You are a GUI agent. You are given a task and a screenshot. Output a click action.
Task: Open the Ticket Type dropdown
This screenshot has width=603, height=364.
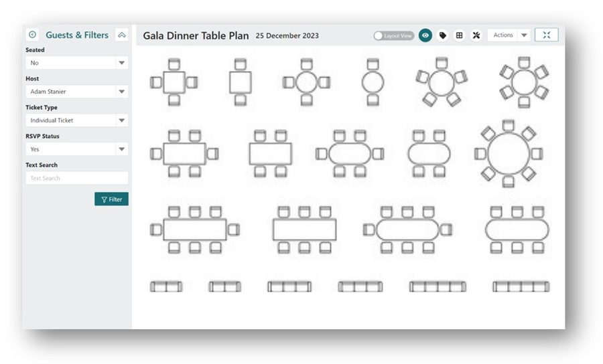click(77, 120)
